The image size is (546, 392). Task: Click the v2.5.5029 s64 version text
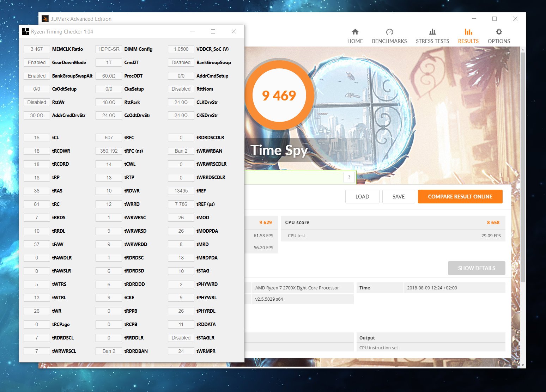pos(269,299)
